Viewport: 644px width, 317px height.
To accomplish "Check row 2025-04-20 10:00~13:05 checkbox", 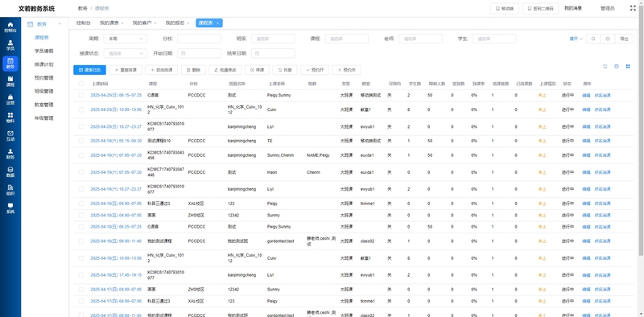I will 81,109.
